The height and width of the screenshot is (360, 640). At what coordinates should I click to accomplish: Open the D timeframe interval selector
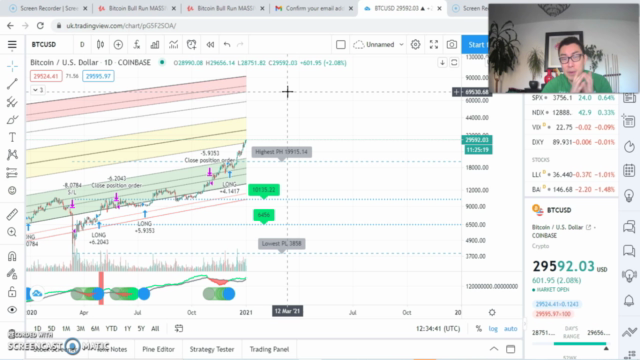pos(82,44)
